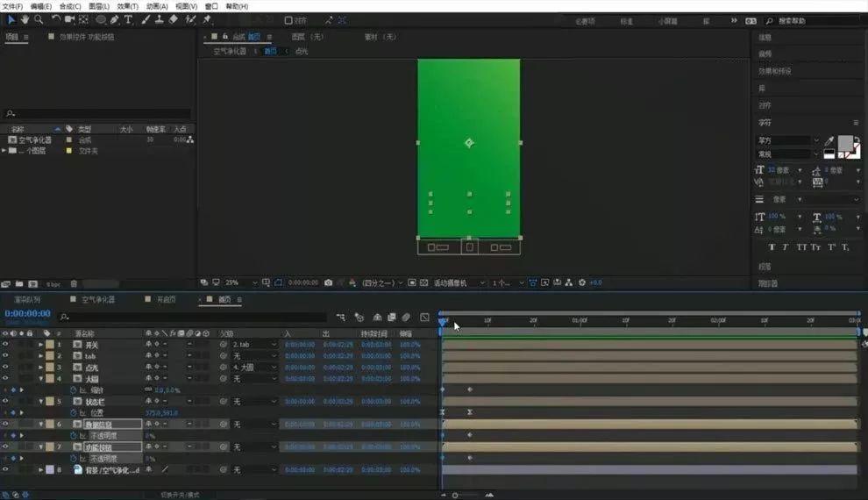Select the Brush tool
Image resolution: width=868 pixels, height=500 pixels.
tap(146, 20)
